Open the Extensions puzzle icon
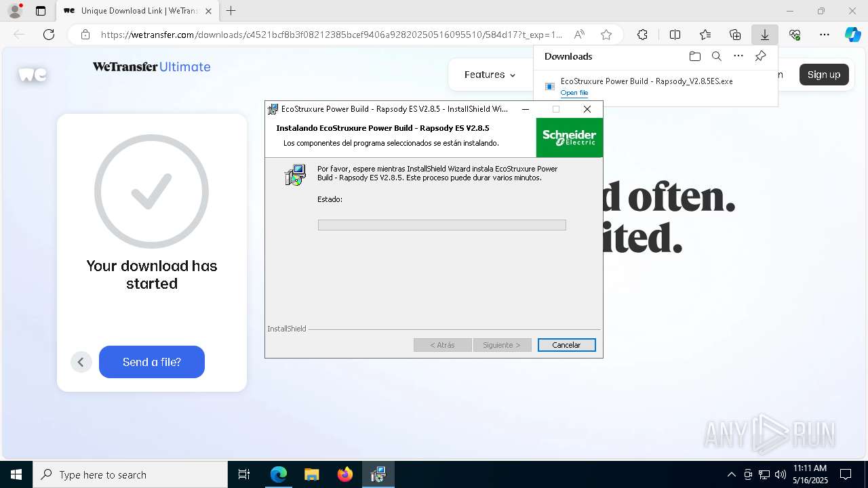 coord(642,35)
